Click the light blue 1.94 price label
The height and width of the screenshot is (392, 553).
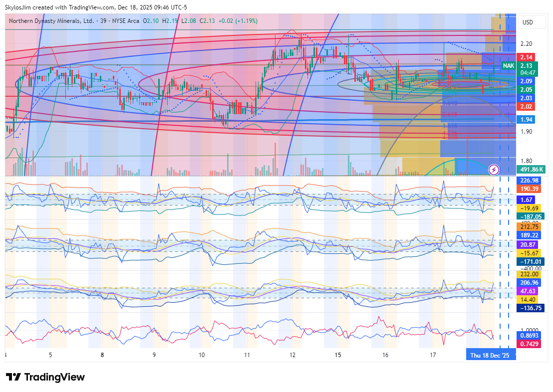526,120
